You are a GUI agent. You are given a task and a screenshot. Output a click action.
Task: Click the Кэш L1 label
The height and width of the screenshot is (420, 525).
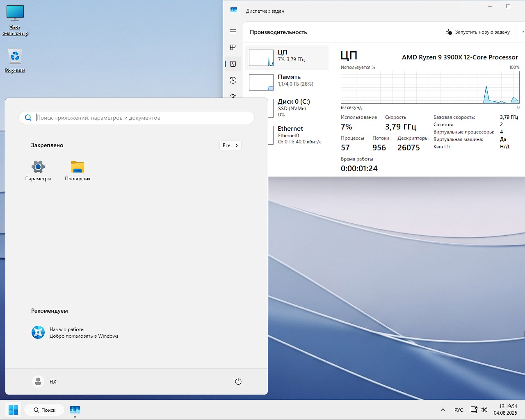tap(442, 147)
